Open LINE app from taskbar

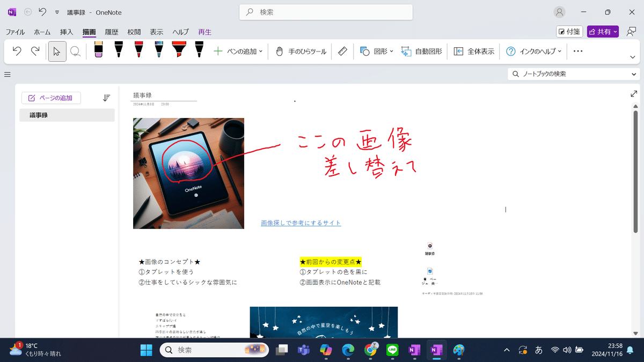click(392, 350)
